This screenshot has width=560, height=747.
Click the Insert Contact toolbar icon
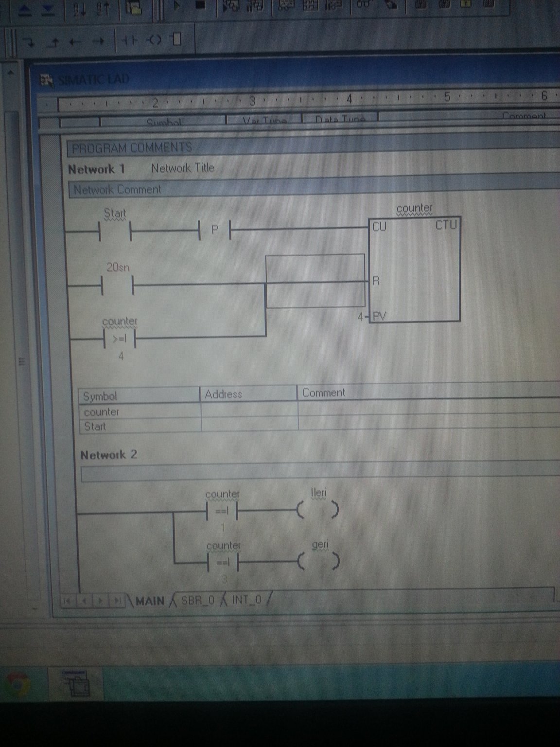pos(129,40)
